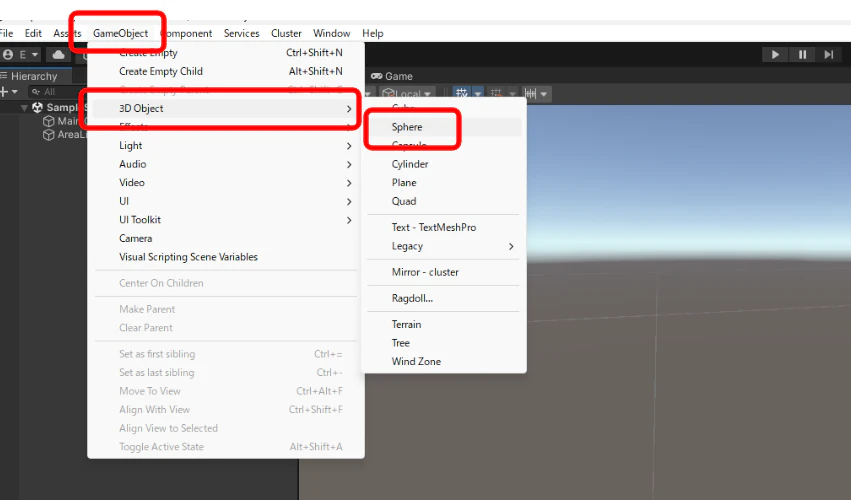Image resolution: width=851 pixels, height=500 pixels.
Task: Toggle the grid visibility icon
Action: point(462,93)
